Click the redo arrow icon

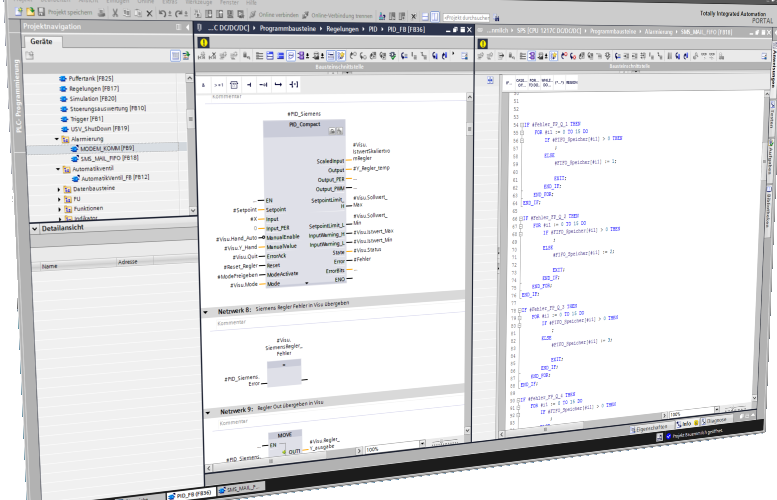point(179,14)
